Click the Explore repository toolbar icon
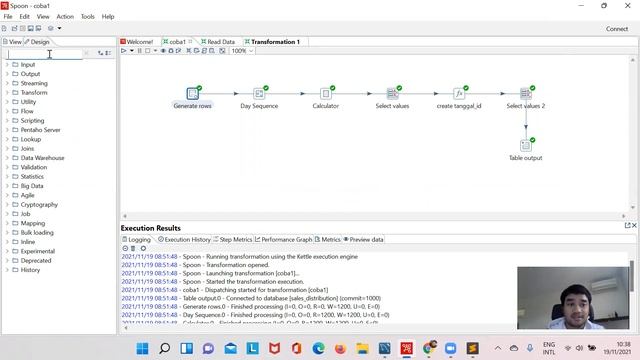Screen dimensions: 640x360 (22, 28)
